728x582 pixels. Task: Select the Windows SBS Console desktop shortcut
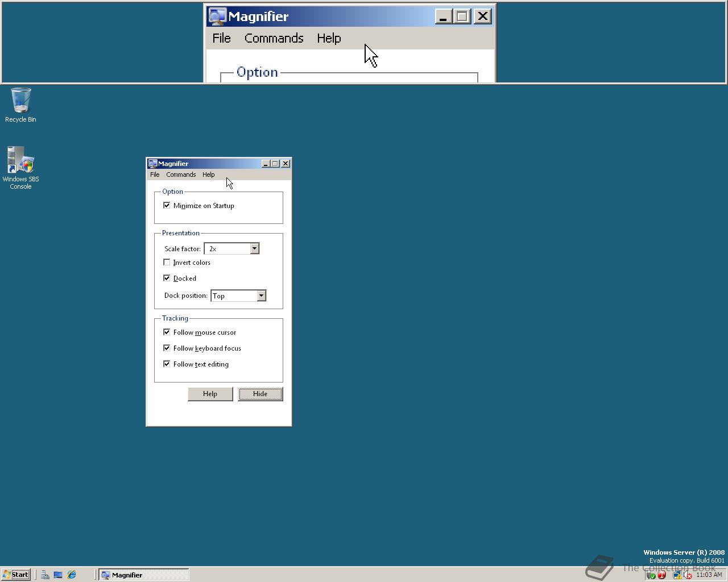[20, 168]
